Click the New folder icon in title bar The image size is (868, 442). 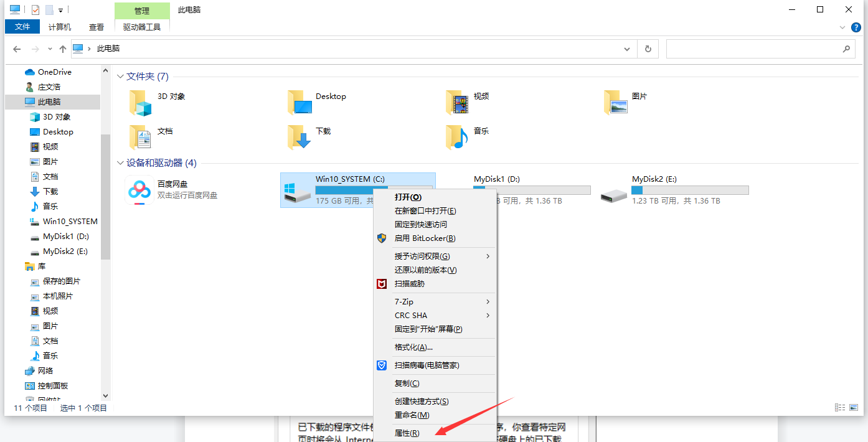pos(49,10)
